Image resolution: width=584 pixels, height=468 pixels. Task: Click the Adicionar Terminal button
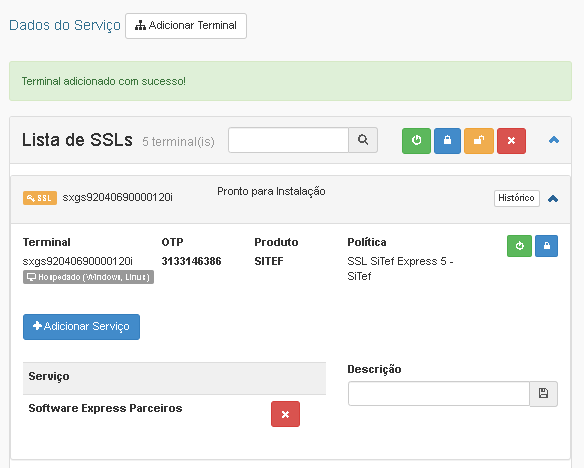coord(186,26)
